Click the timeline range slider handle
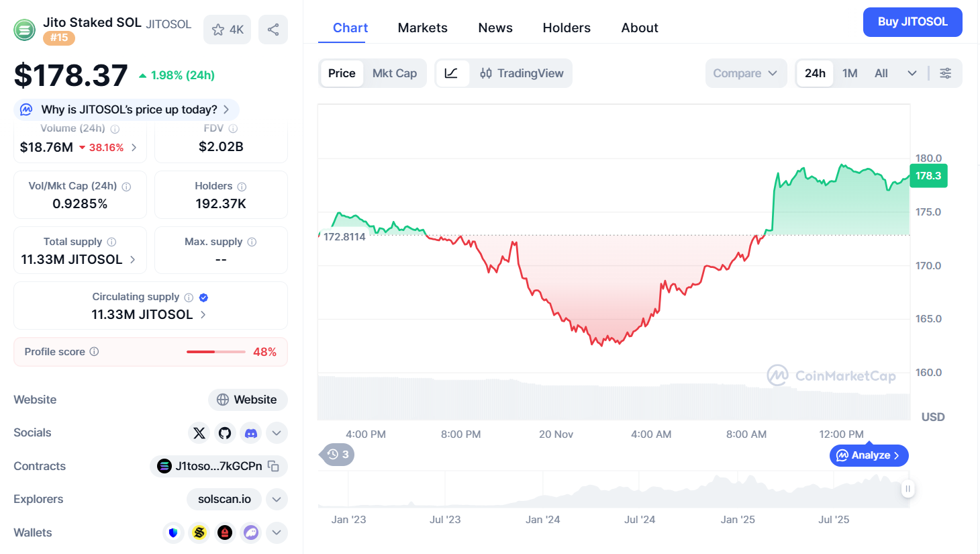The height and width of the screenshot is (554, 980). pos(908,489)
